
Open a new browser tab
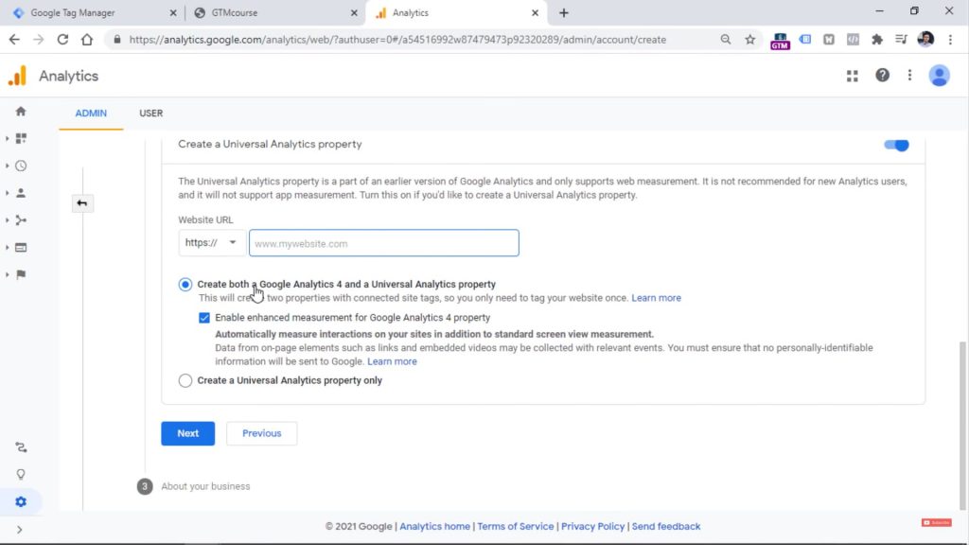[x=564, y=13]
